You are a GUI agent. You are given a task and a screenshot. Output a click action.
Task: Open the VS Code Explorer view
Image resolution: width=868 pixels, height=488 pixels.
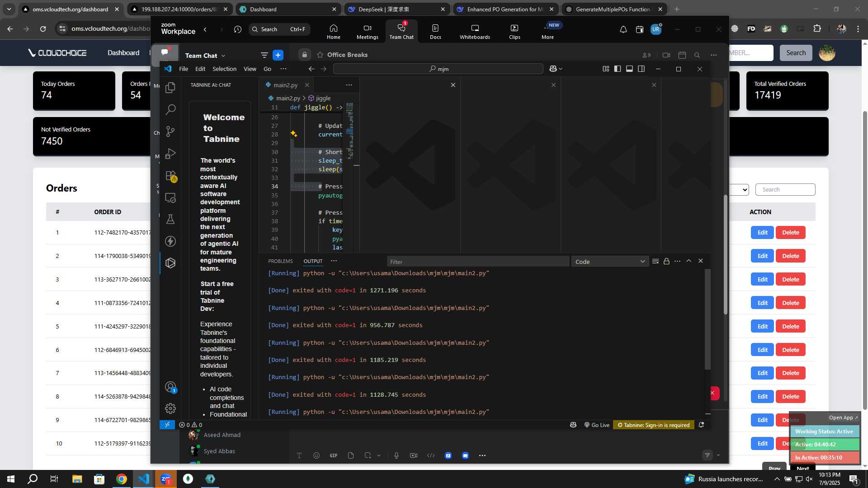pyautogui.click(x=170, y=87)
